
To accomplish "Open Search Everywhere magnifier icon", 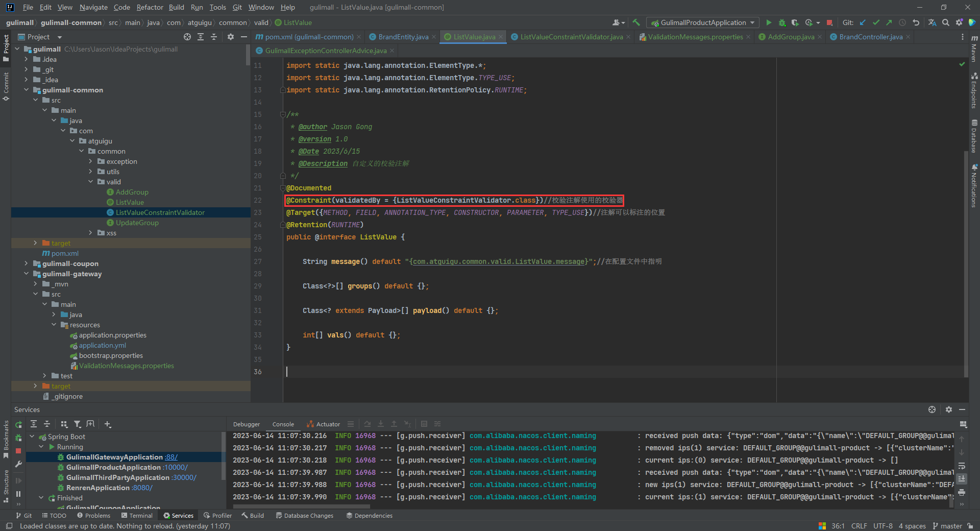I will point(946,22).
